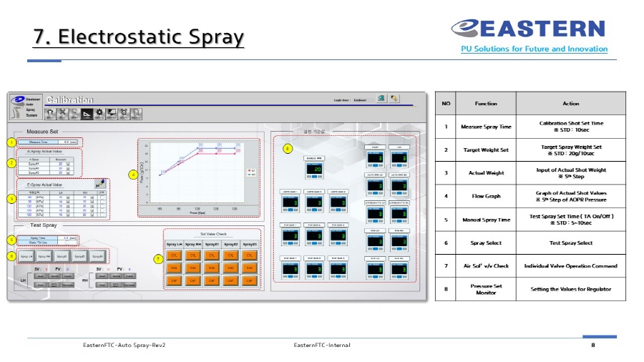Screen dimensions: 644x362
Task: Click the RH group Reset button
Action: click(x=102, y=276)
